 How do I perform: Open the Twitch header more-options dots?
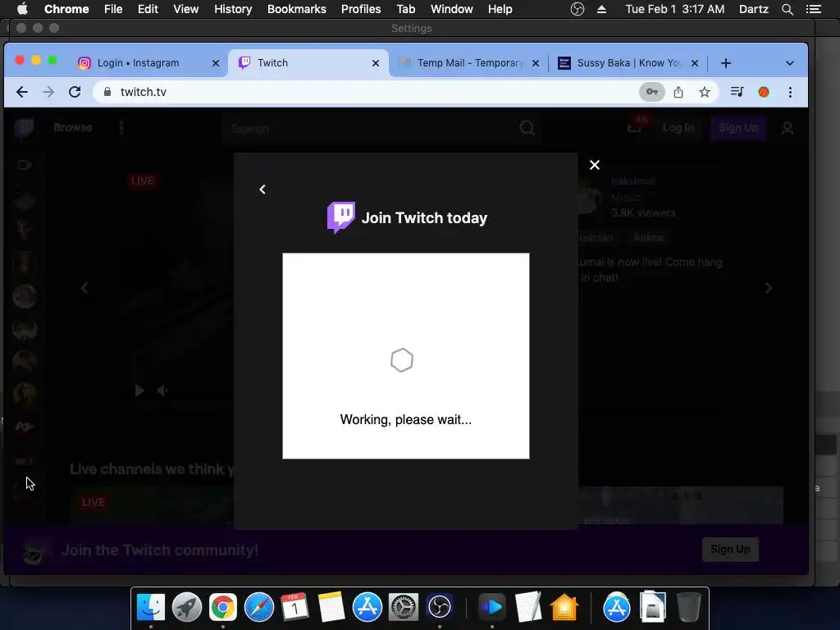tap(121, 128)
